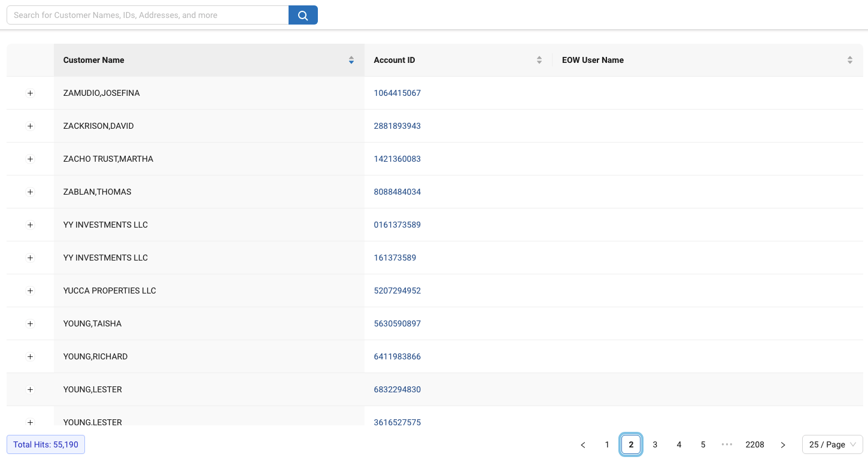This screenshot has width=868, height=466.
Task: Click the Total Hits: 55,190 badge
Action: [45, 444]
